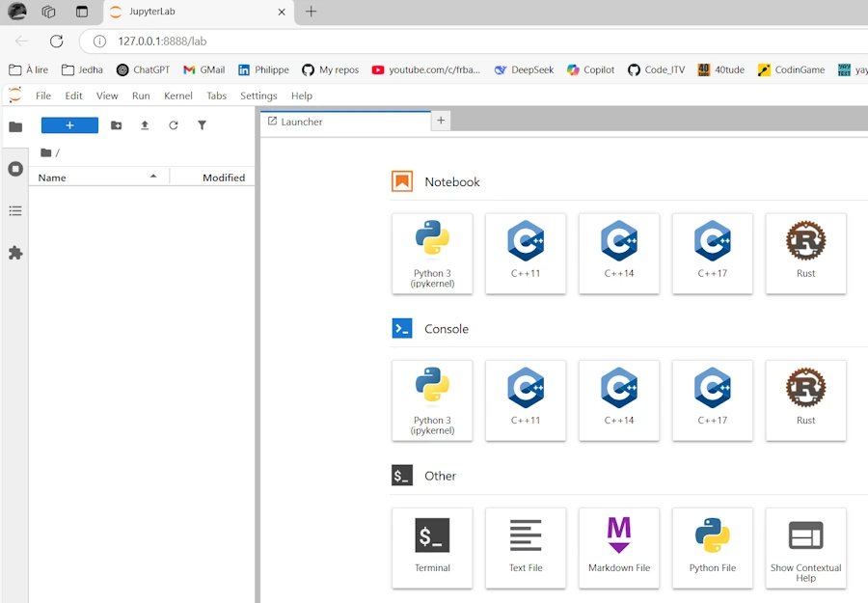Image resolution: width=868 pixels, height=603 pixels.
Task: Open the À lire bookmarks folder
Action: click(x=29, y=69)
